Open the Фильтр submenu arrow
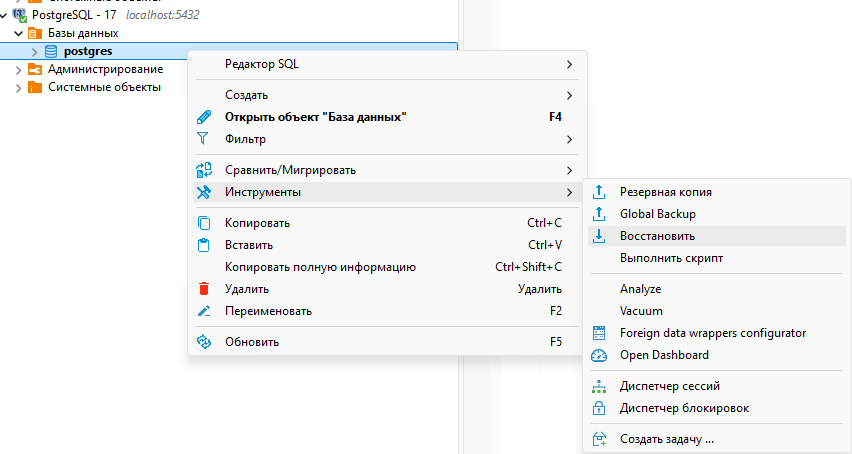The width and height of the screenshot is (852, 454). [569, 140]
